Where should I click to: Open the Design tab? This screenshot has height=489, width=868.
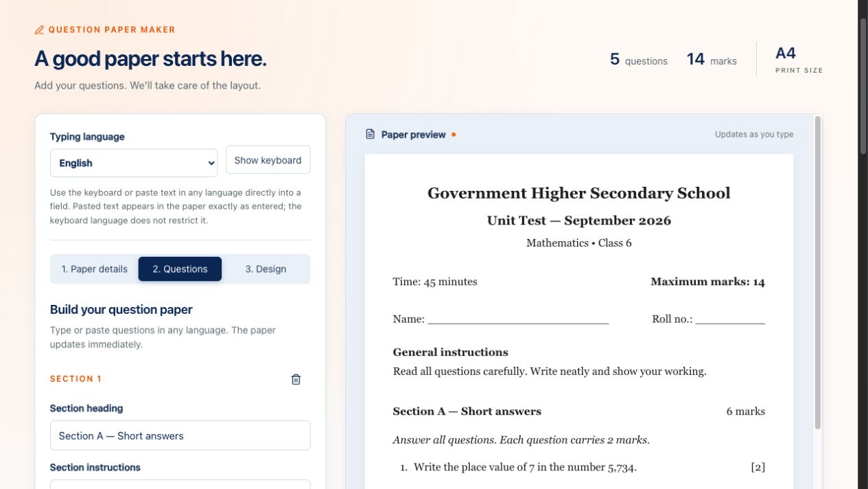pos(266,269)
